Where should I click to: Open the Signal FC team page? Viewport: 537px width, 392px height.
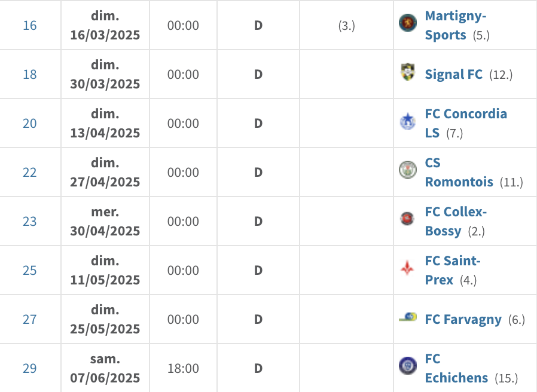tap(453, 74)
